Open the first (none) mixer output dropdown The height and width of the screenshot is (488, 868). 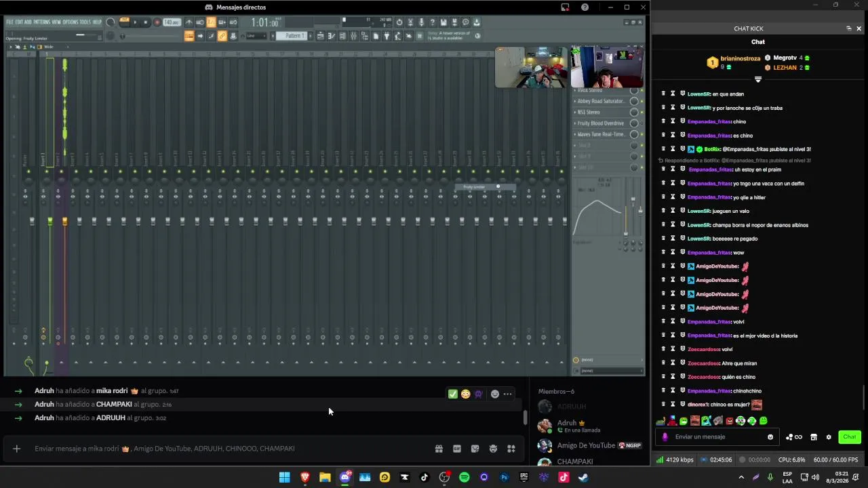(x=608, y=360)
